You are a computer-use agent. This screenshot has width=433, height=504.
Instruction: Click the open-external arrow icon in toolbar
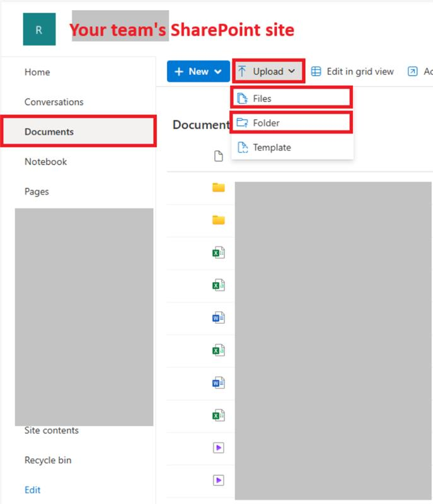point(412,71)
